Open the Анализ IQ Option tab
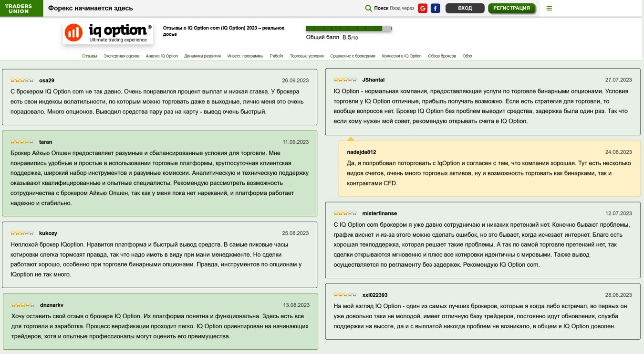Screen dimensions: 644x354 (162, 56)
